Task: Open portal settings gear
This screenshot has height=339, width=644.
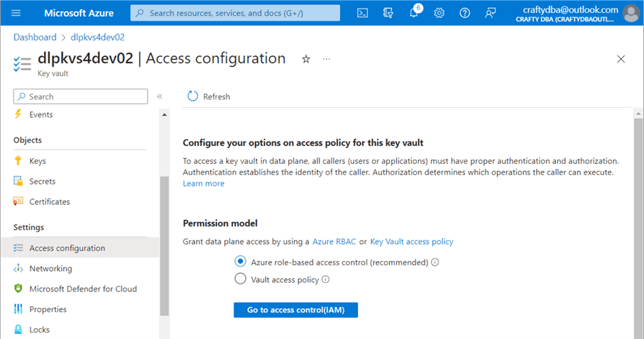Action: click(439, 13)
